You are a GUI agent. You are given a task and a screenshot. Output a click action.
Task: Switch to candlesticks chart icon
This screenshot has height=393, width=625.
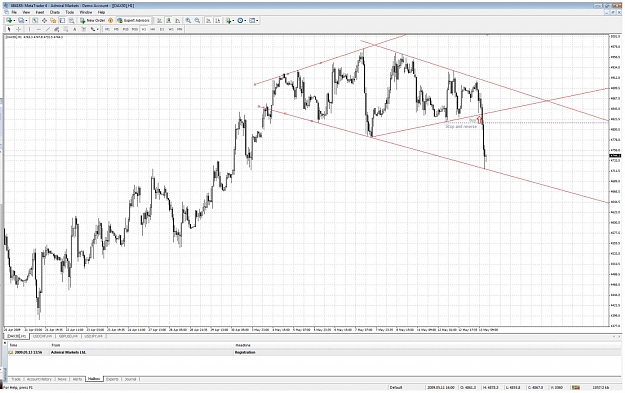coord(169,20)
